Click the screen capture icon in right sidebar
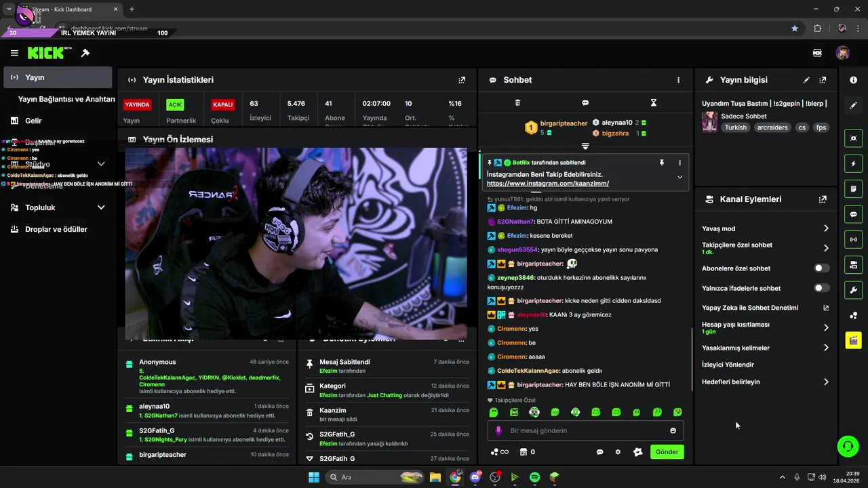Screen dimensions: 868x488 pyautogui.click(x=853, y=138)
